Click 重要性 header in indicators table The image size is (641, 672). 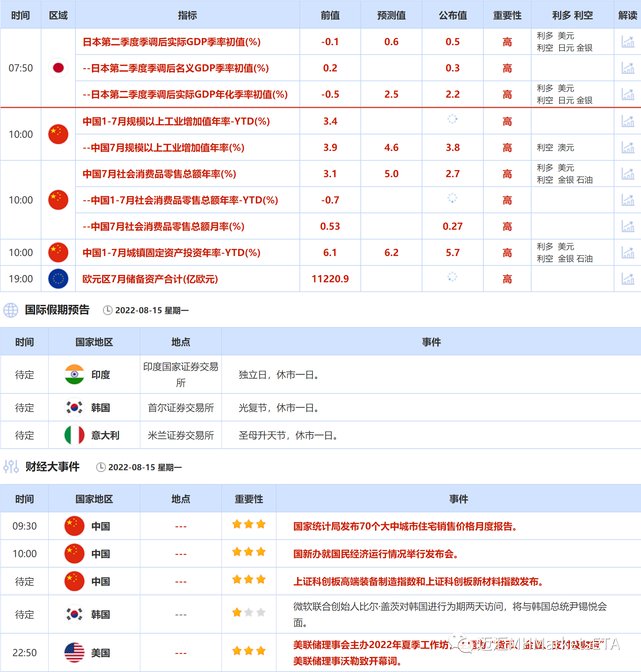point(507,15)
